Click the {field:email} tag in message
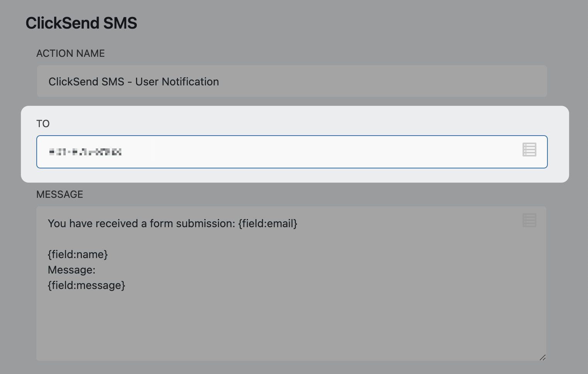This screenshot has height=374, width=588. coord(268,224)
